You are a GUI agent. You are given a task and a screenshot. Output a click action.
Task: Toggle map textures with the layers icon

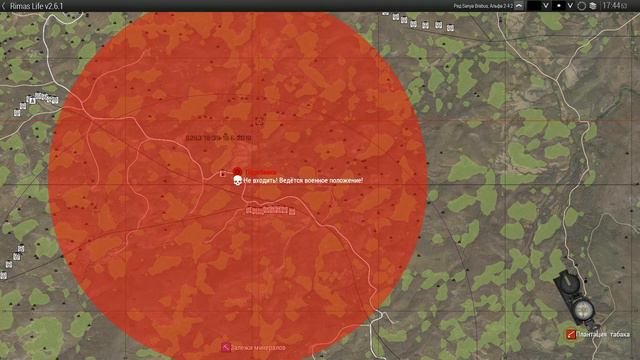[x=593, y=6]
